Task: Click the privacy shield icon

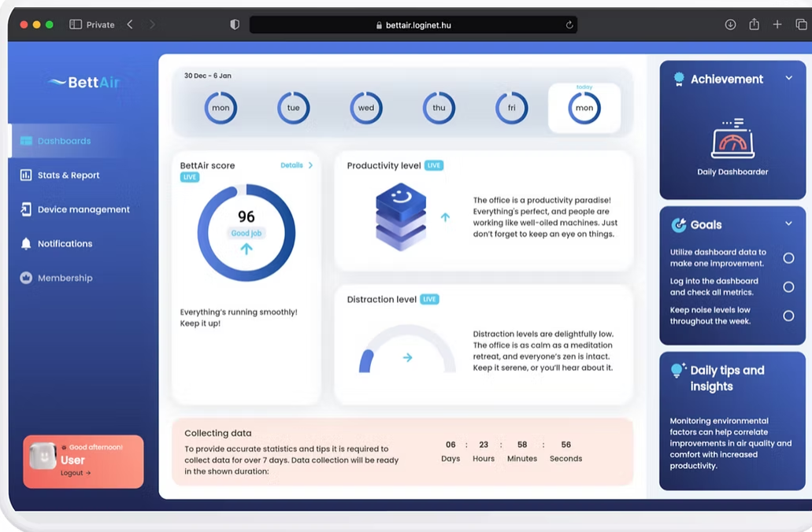Action: click(235, 24)
